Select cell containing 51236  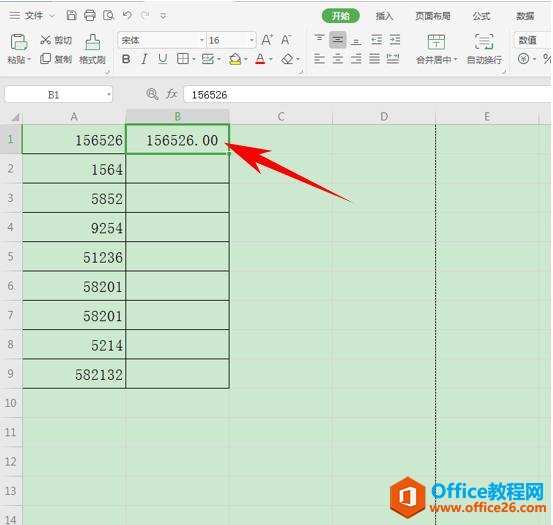point(74,257)
